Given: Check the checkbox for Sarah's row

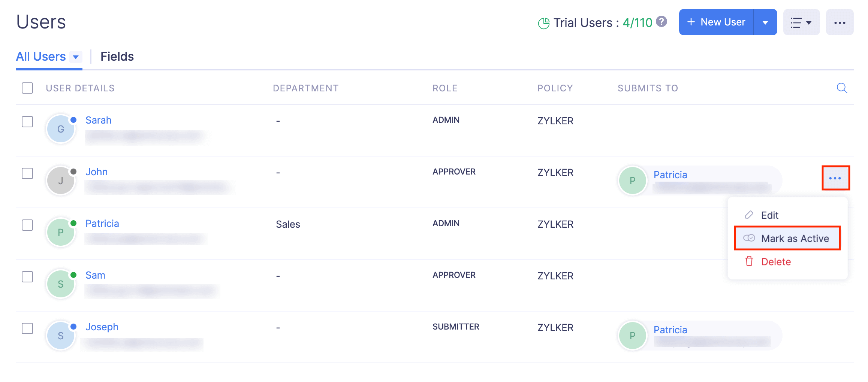Looking at the screenshot, I should tap(27, 122).
